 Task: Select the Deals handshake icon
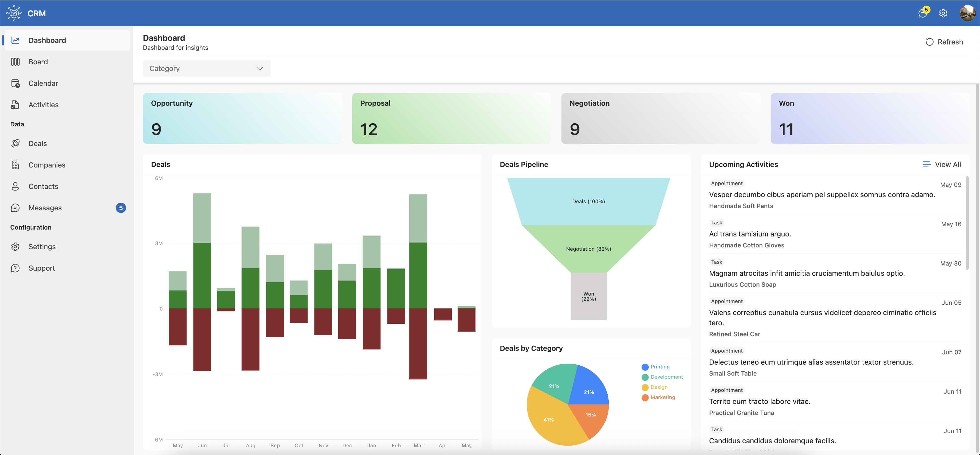16,143
